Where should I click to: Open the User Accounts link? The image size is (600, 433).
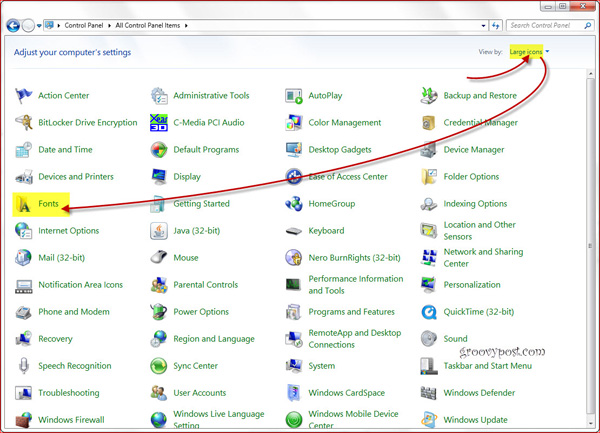click(200, 393)
